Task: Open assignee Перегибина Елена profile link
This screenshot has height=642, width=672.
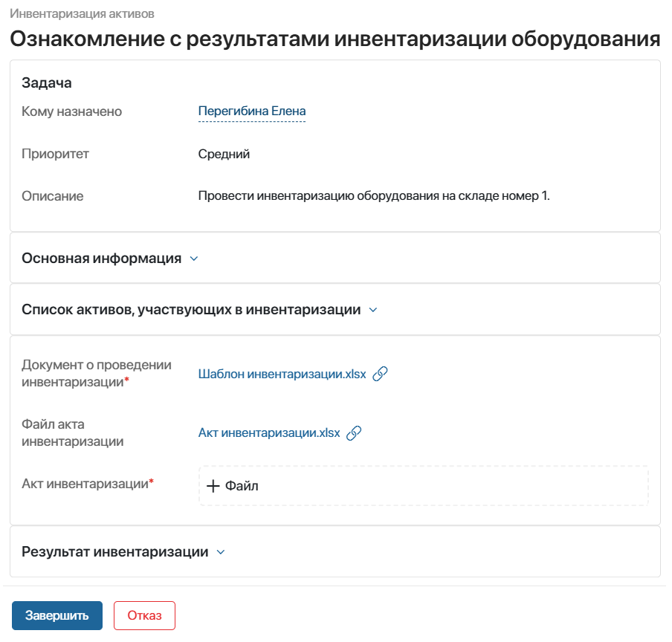Action: pyautogui.click(x=251, y=111)
